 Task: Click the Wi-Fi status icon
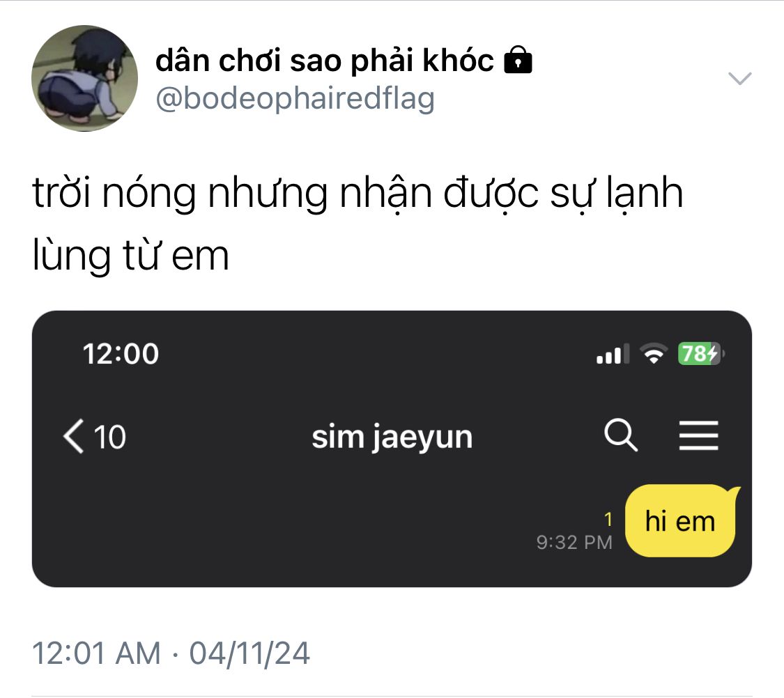point(654,354)
